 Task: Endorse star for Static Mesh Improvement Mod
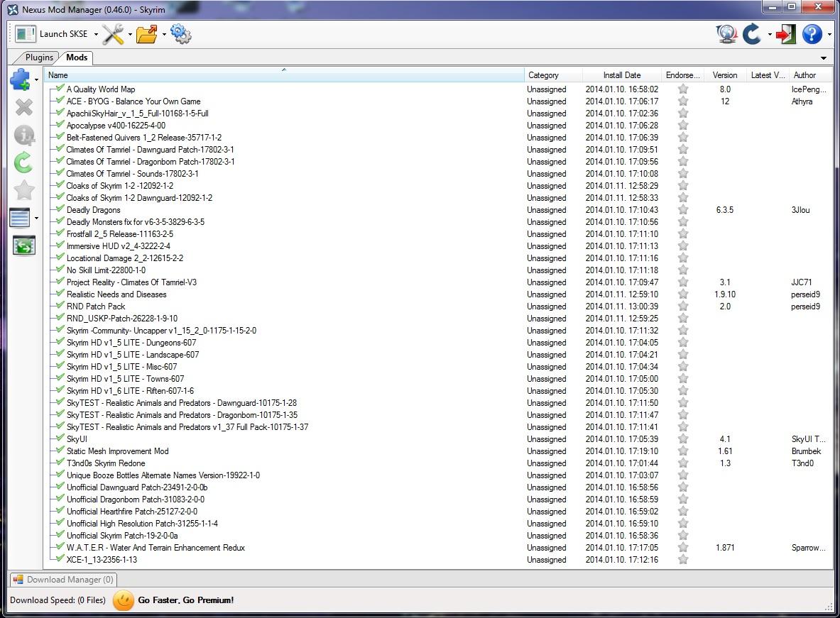pos(683,451)
